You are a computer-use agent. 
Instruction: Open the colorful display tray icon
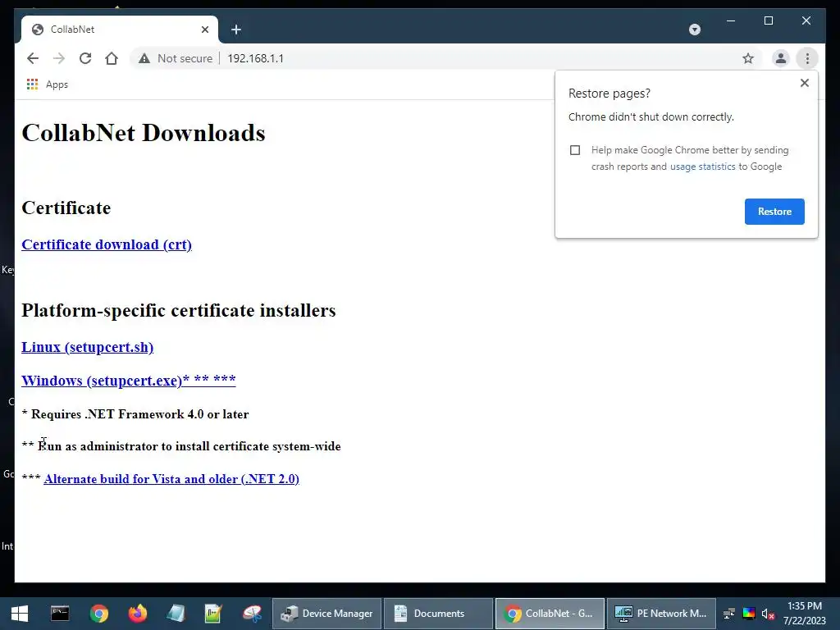pyautogui.click(x=748, y=614)
